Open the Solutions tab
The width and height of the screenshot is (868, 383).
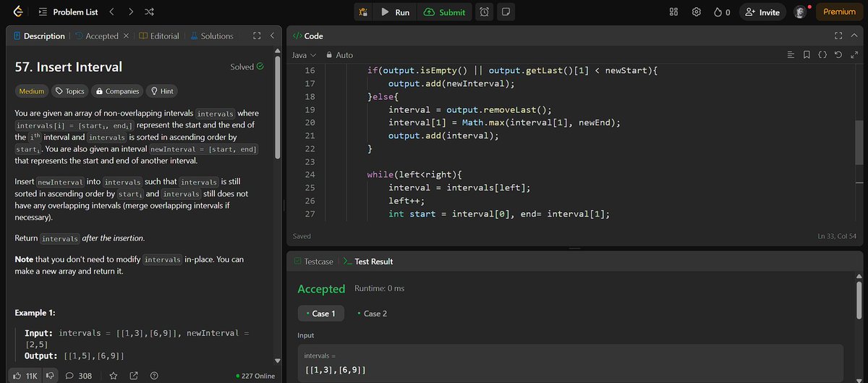pyautogui.click(x=211, y=35)
